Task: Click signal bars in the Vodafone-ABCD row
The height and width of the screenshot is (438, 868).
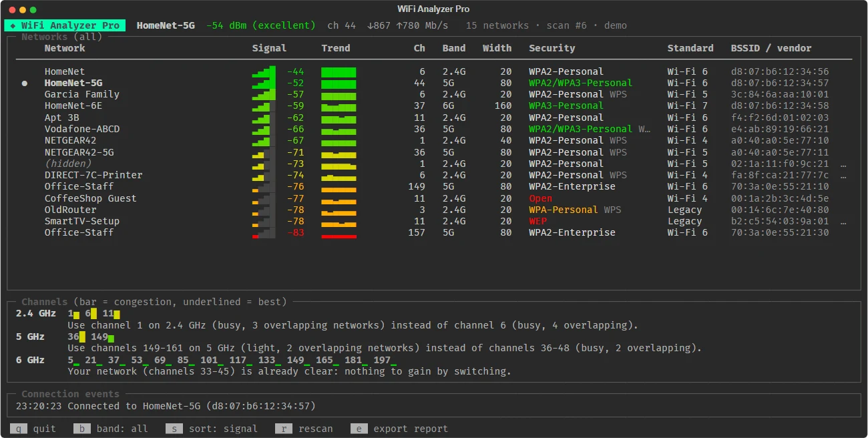Action: click(x=264, y=129)
